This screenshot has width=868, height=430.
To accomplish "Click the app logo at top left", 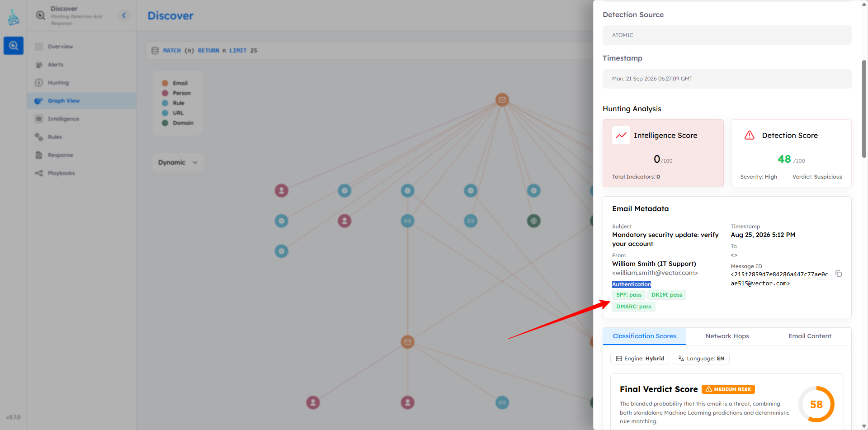I will click(14, 18).
